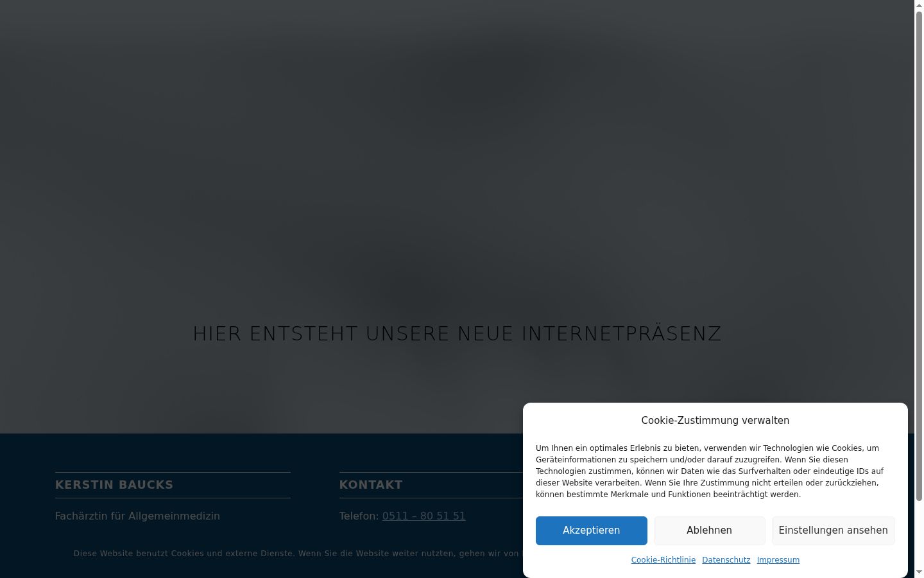This screenshot has width=924, height=578.
Task: Open Einstellungen ansehen cookie settings
Action: click(x=833, y=530)
